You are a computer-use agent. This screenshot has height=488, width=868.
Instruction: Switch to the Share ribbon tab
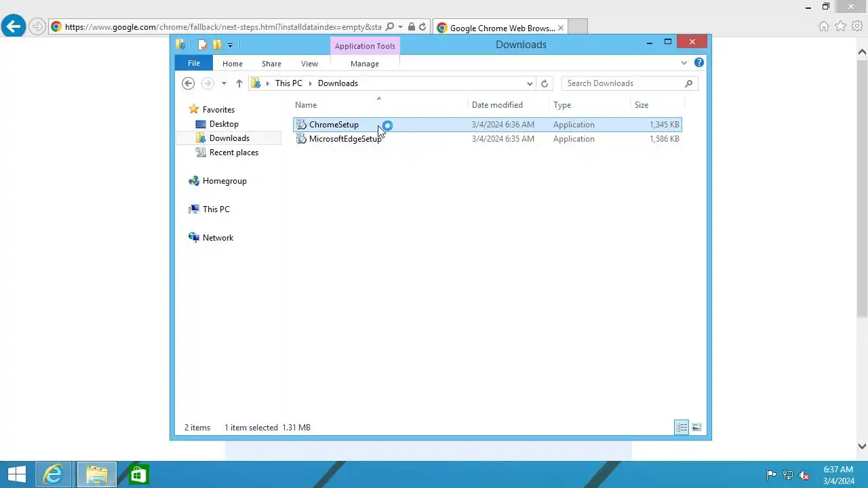271,64
